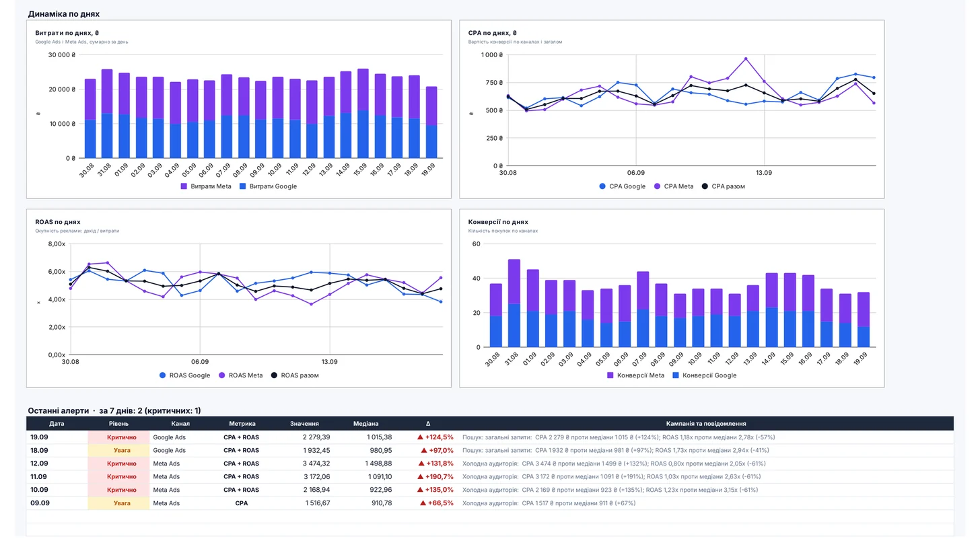980x551 pixels.
Task: Select the Медіана column header
Action: (366, 424)
